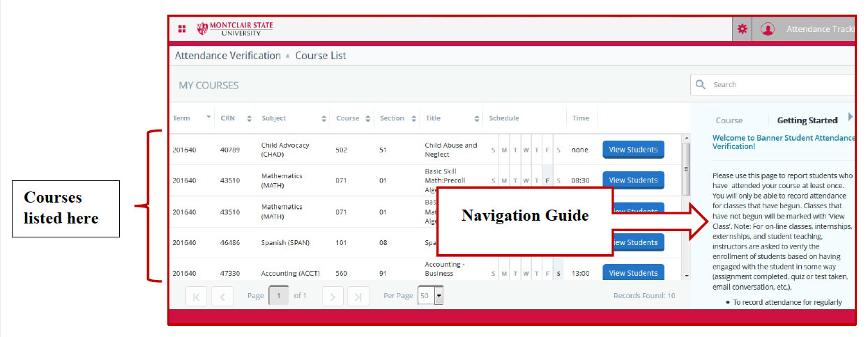Viewport: 868px width, 337px height.
Task: Click the Montclair State University logo
Action: (x=235, y=29)
